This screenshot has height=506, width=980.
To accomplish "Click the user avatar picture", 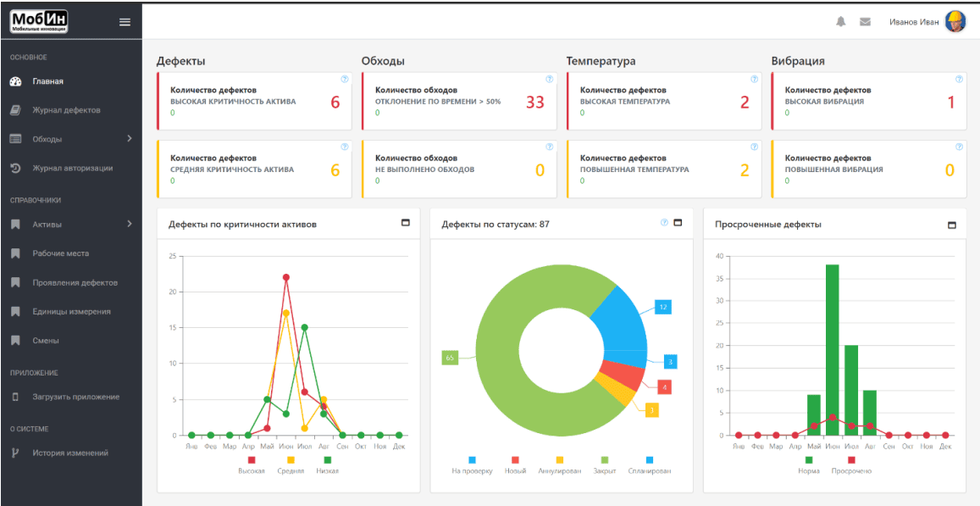I will (955, 22).
